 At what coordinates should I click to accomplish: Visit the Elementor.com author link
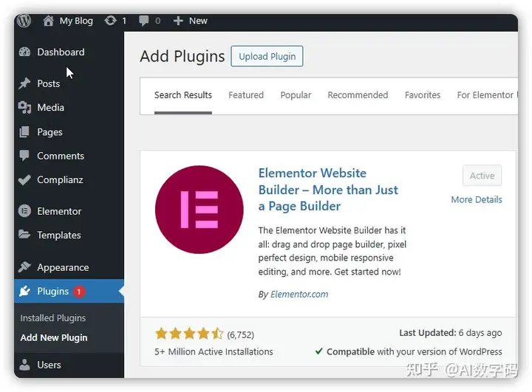(299, 294)
